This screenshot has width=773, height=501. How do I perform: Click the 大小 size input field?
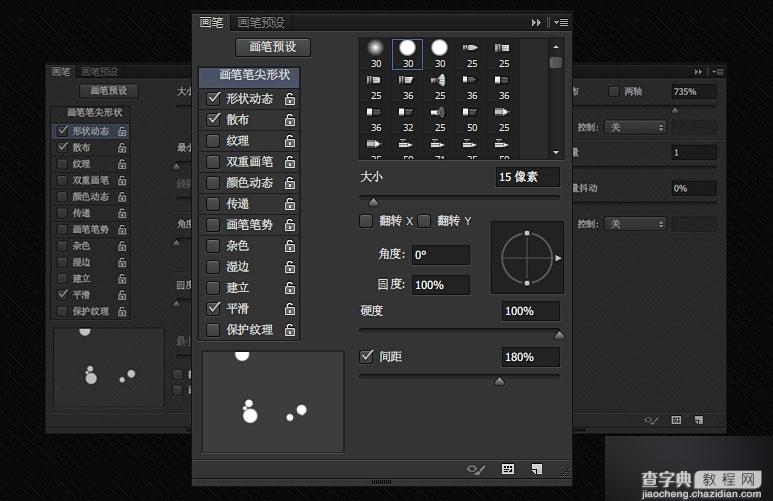pos(529,177)
